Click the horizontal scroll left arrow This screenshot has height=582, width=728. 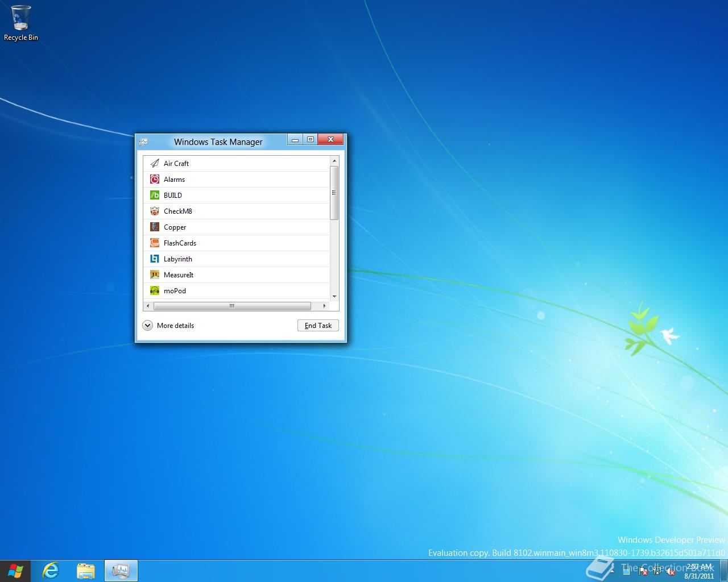[148, 306]
